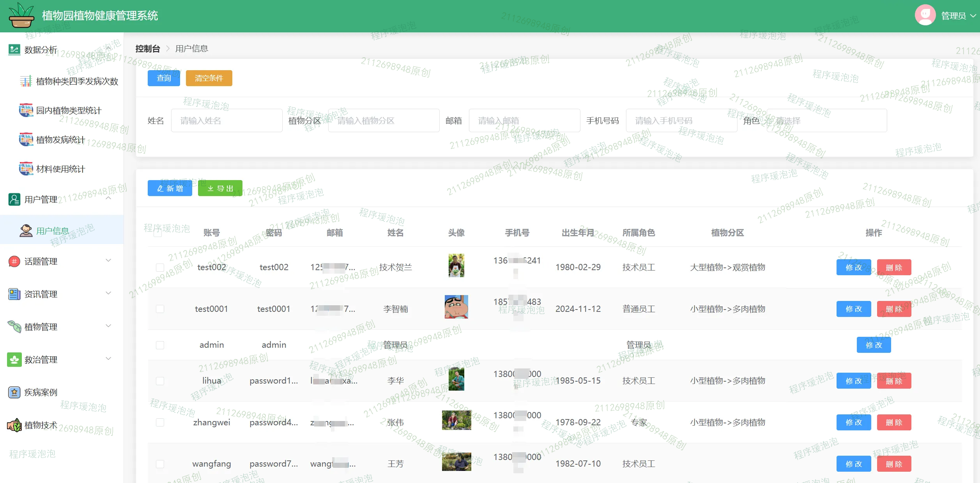The width and height of the screenshot is (980, 483).
Task: Focus the 姓名 input field
Action: [226, 120]
